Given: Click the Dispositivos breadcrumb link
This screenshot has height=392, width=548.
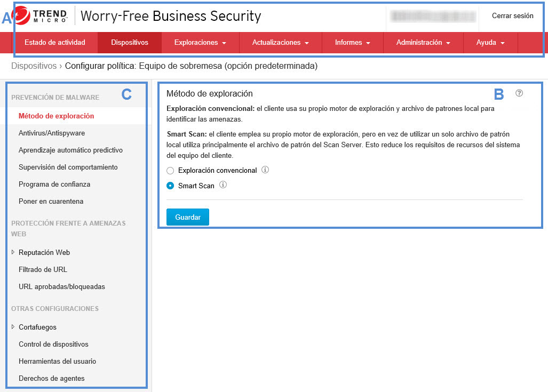Looking at the screenshot, I should click(x=34, y=66).
